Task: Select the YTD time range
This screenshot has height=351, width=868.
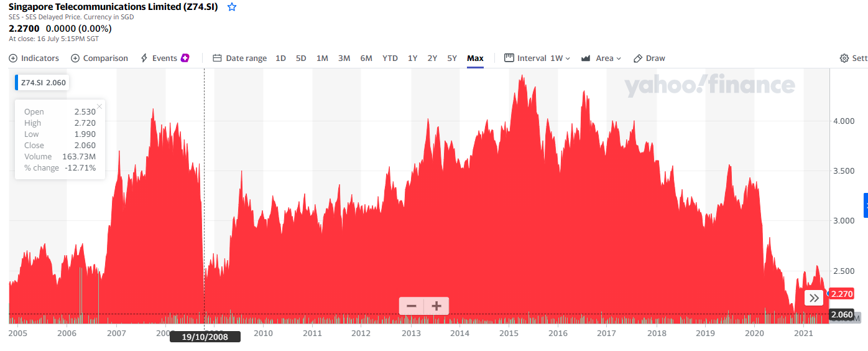Action: pos(390,58)
